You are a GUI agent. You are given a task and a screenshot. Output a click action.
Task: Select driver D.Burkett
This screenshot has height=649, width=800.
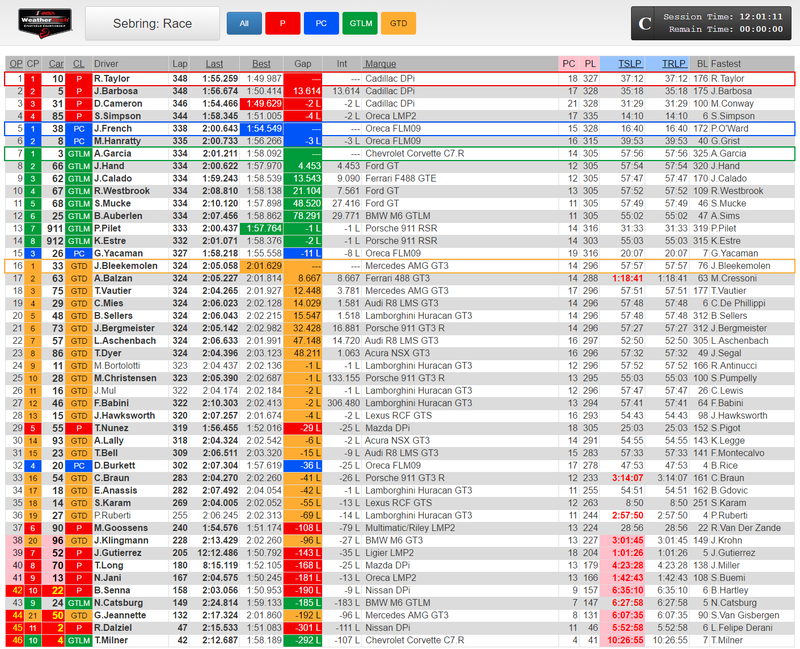pyautogui.click(x=114, y=466)
